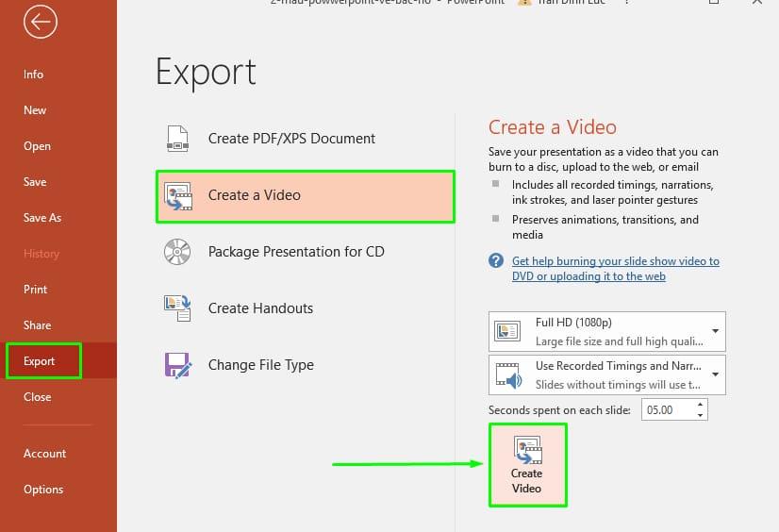Screen dimensions: 779x532
Task: Click the Change File Type floppy icon
Action: point(177,365)
